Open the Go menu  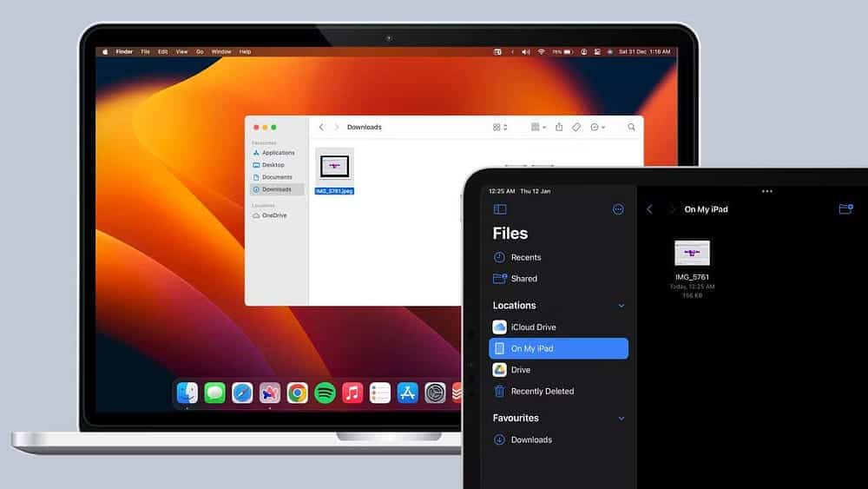[200, 51]
